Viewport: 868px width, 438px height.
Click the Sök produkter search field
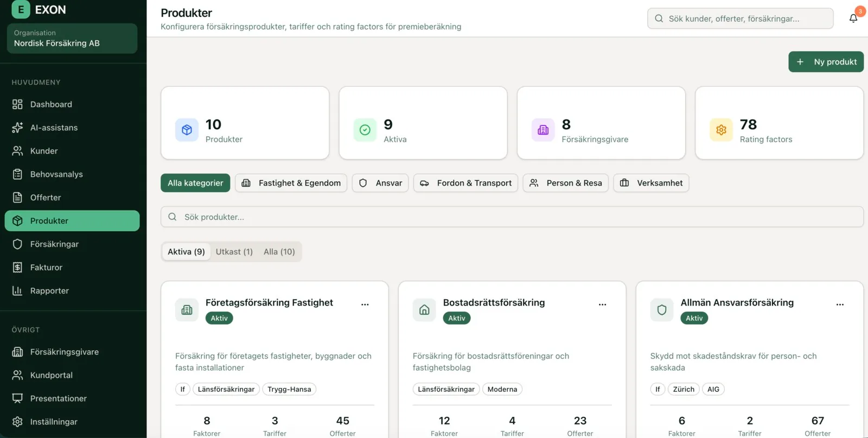tap(512, 217)
